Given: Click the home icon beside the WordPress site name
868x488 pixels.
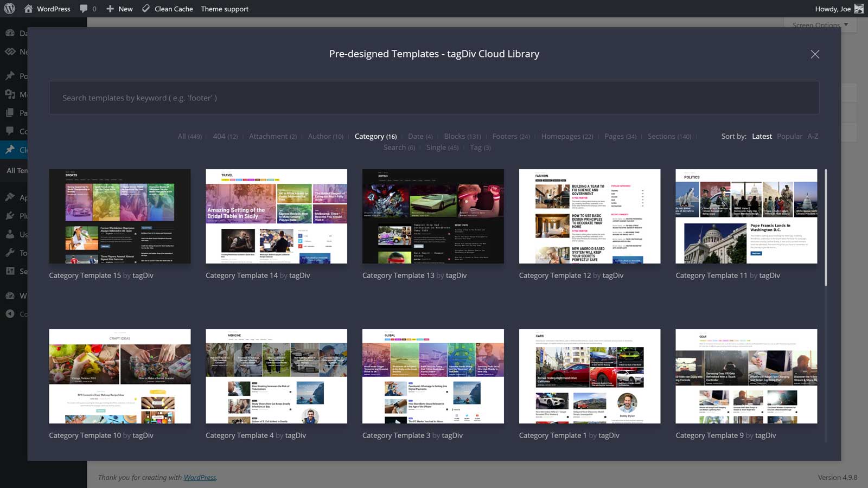Looking at the screenshot, I should (28, 9).
